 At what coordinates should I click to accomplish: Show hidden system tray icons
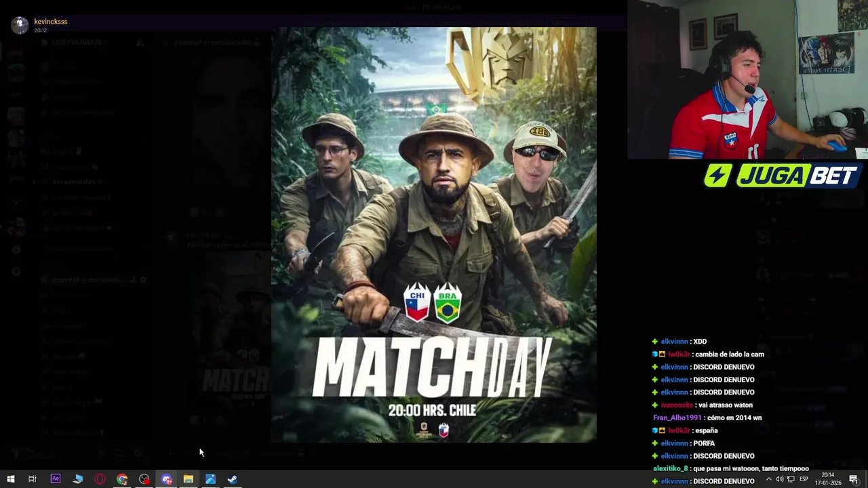pyautogui.click(x=768, y=479)
